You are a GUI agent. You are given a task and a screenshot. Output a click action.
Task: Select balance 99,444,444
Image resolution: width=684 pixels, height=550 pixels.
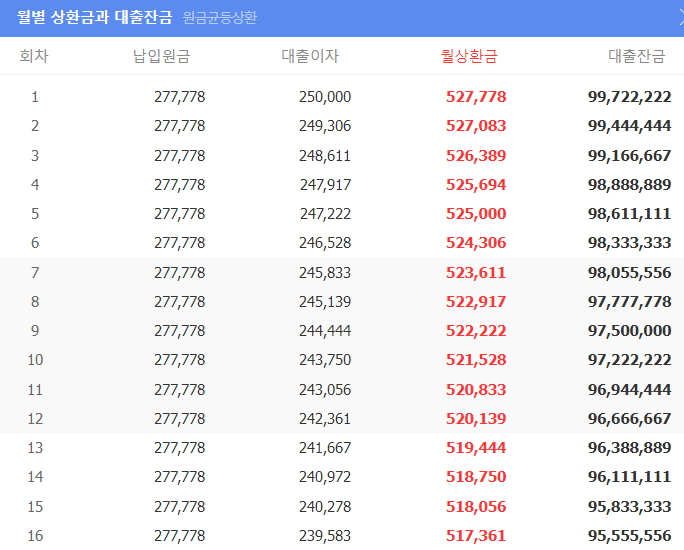tap(629, 126)
